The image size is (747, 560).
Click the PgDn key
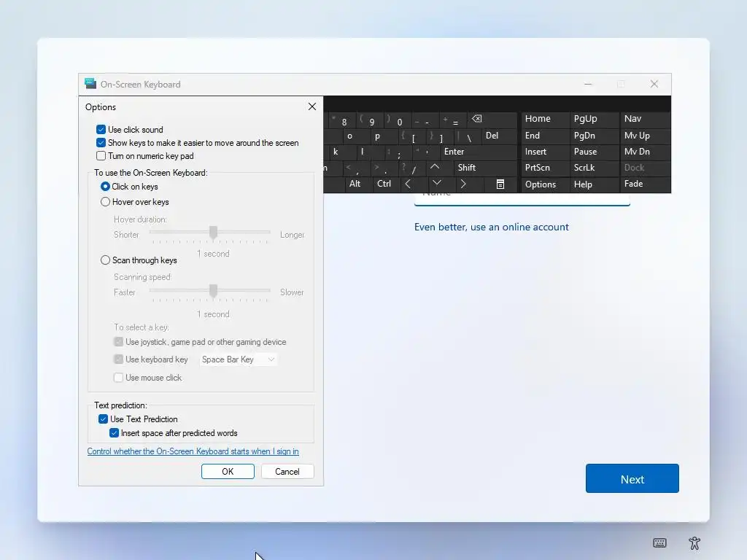(x=594, y=136)
